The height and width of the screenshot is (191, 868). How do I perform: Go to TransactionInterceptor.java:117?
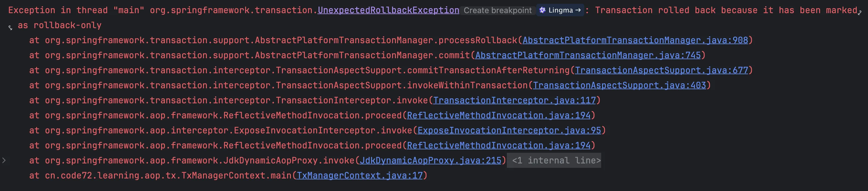pyautogui.click(x=514, y=100)
